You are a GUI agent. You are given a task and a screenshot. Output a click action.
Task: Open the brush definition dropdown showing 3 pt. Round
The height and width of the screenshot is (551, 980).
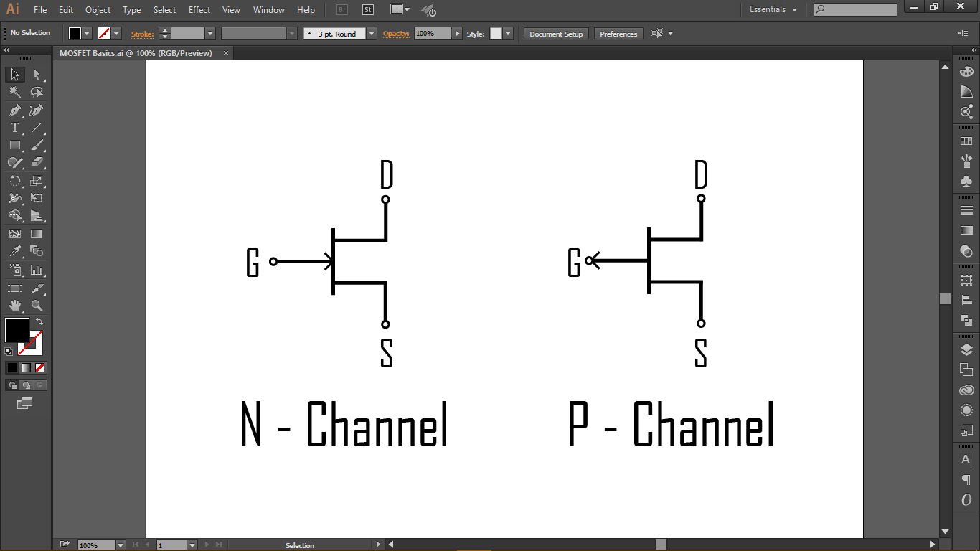point(371,33)
